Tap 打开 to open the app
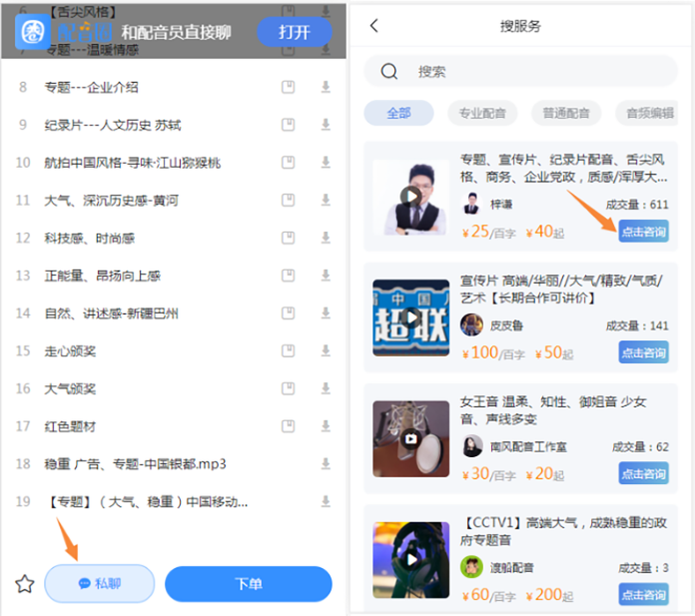The width and height of the screenshot is (695, 616). coord(295,32)
